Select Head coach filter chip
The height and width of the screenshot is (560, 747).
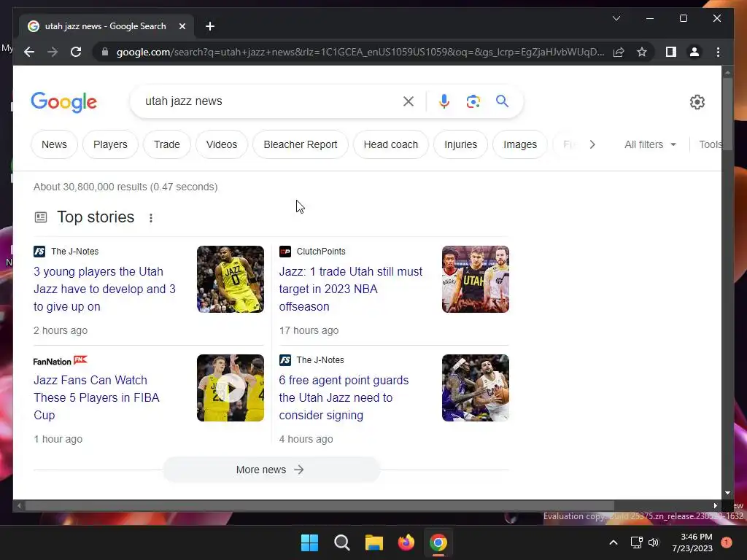point(391,144)
